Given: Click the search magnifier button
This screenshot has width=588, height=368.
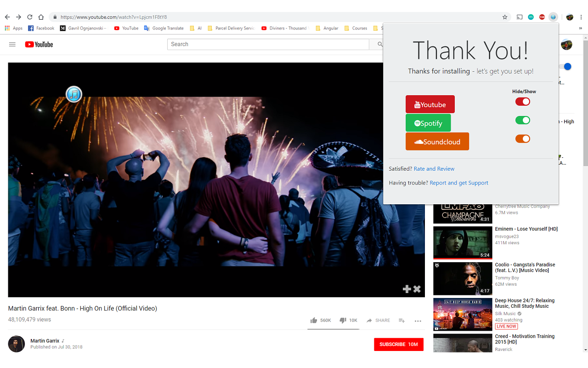Looking at the screenshot, I should (x=379, y=44).
